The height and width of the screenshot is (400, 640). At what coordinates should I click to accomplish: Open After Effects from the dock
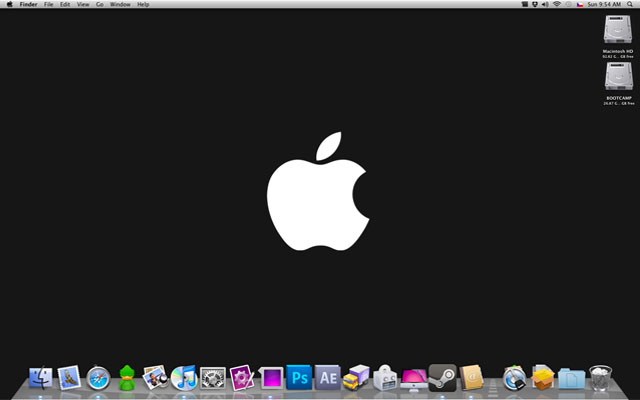pyautogui.click(x=327, y=377)
